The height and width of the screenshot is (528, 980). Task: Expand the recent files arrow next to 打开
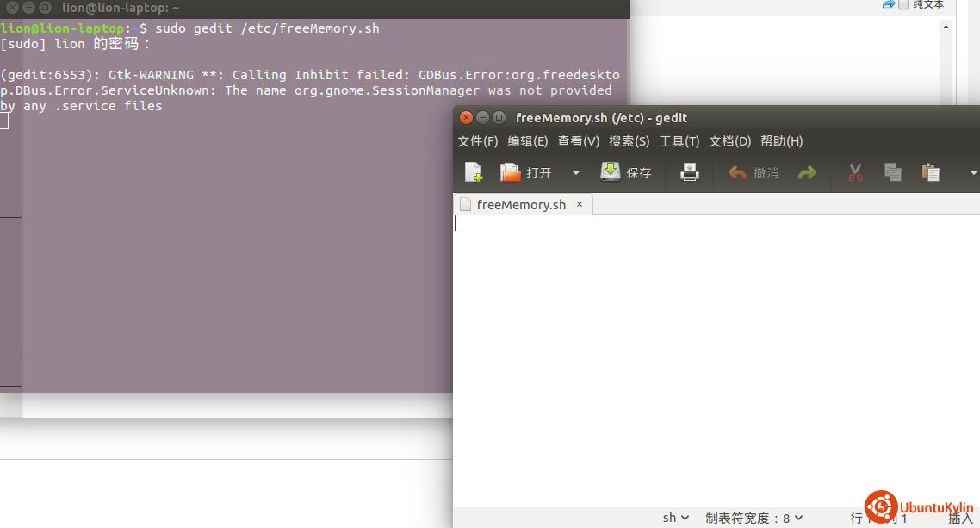[x=575, y=173]
